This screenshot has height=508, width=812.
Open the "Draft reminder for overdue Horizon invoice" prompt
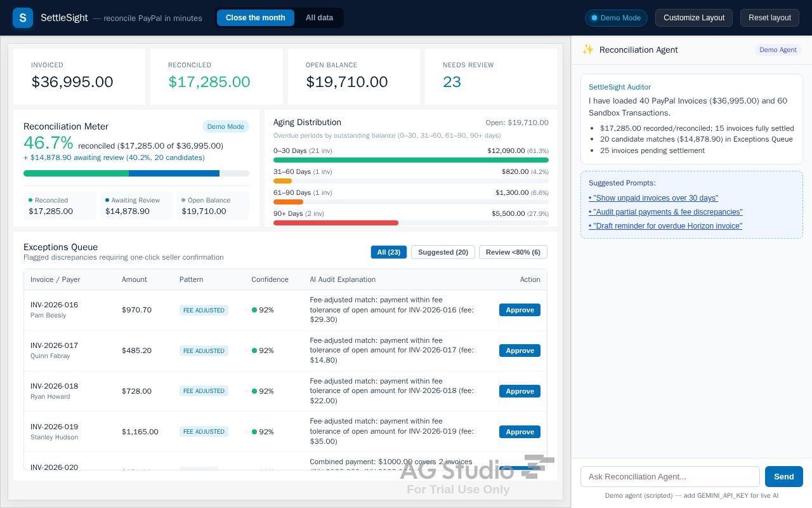coord(665,226)
